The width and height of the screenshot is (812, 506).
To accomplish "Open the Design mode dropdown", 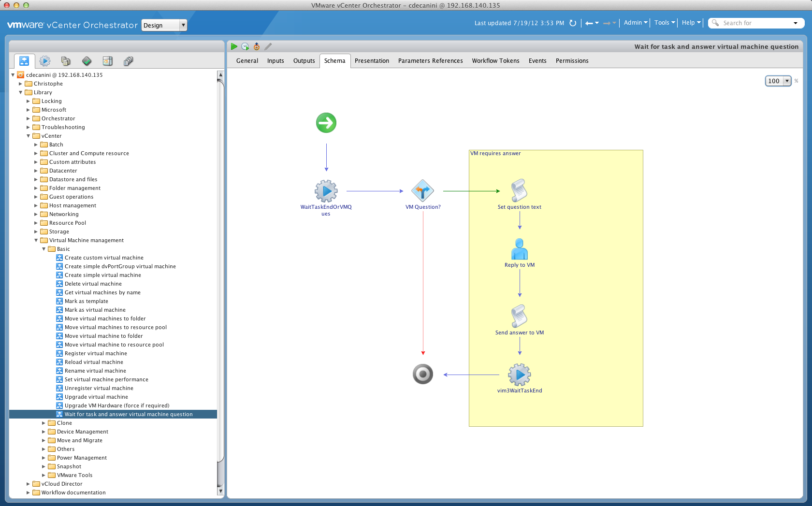I will [164, 25].
